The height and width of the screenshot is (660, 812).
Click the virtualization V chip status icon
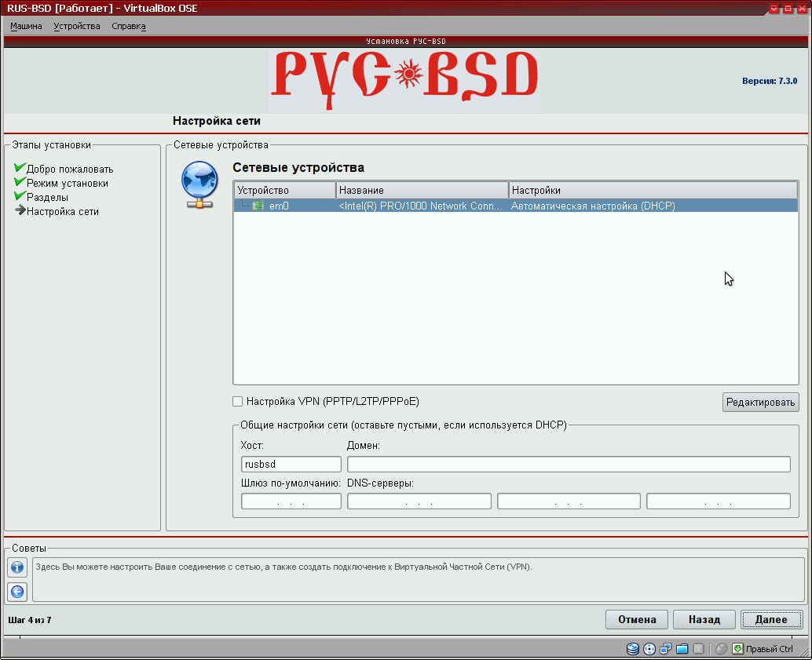tap(699, 648)
